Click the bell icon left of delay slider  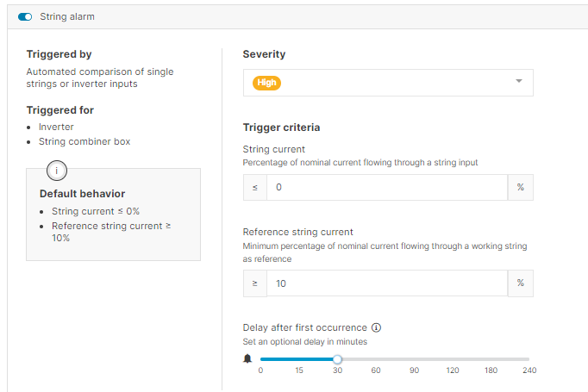tap(248, 358)
